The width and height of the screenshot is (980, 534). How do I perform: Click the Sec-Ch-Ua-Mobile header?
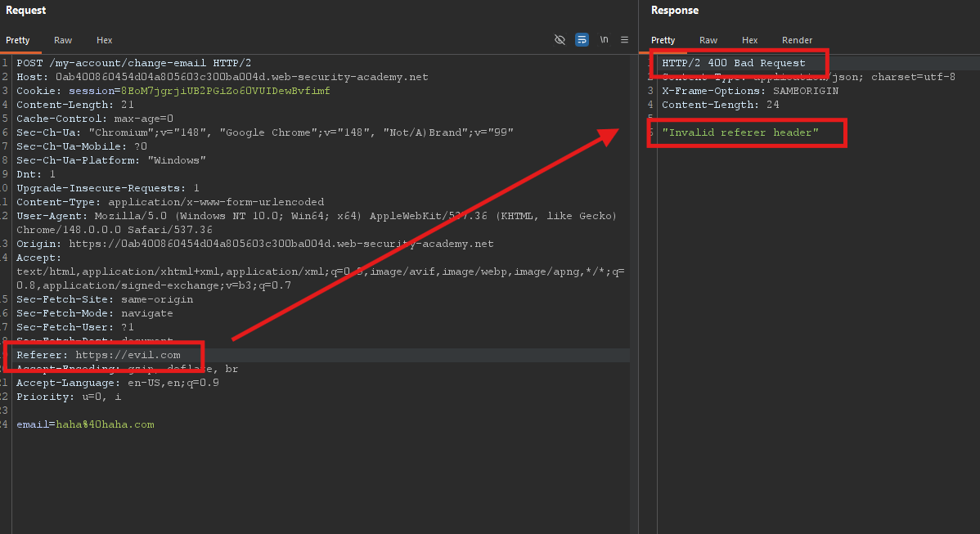(82, 146)
